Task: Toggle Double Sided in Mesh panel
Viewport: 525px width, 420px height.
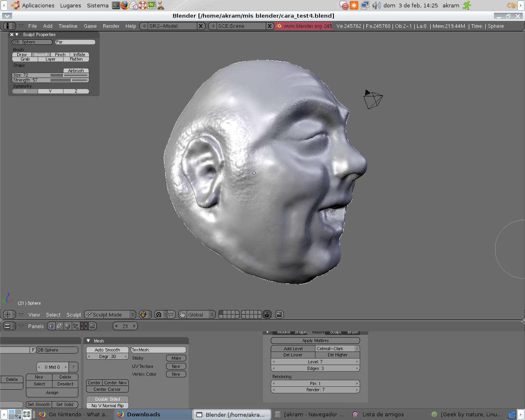Action: 107,399
